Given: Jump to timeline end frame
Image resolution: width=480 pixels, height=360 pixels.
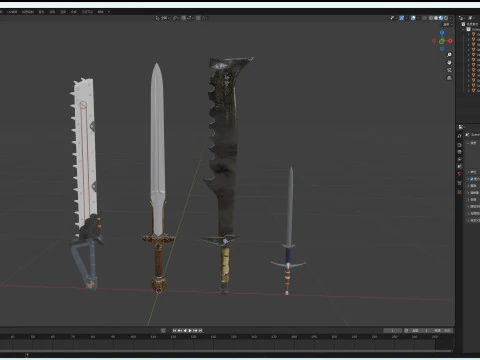Looking at the screenshot, I should [200, 330].
